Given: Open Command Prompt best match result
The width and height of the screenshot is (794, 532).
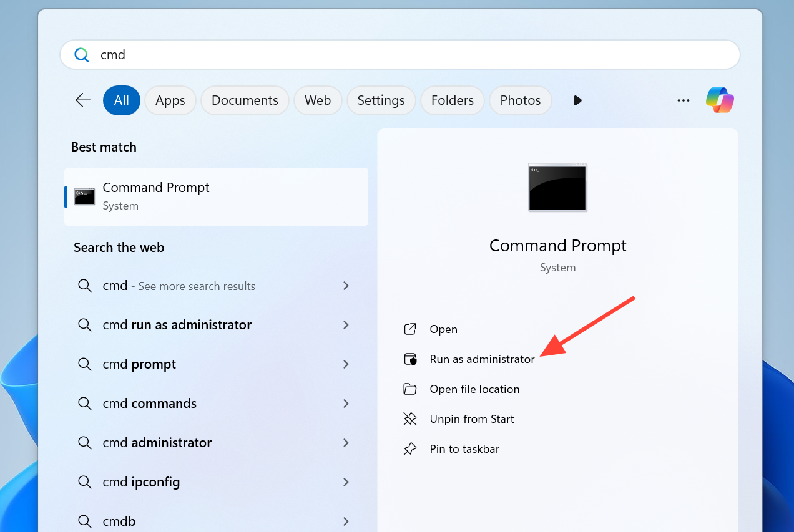Looking at the screenshot, I should 216,196.
